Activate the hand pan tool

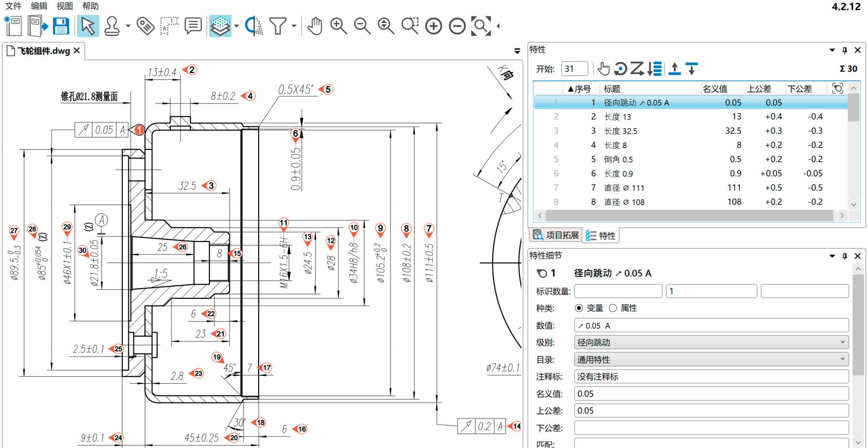[x=315, y=26]
